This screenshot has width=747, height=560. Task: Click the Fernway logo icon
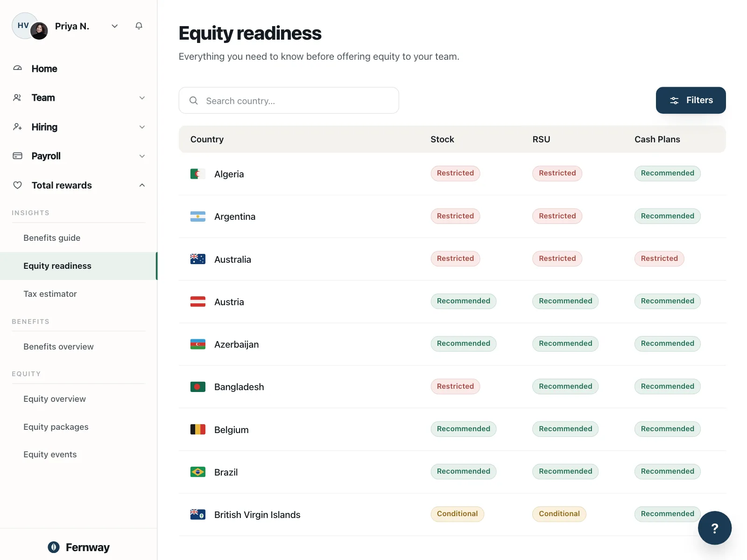click(54, 547)
